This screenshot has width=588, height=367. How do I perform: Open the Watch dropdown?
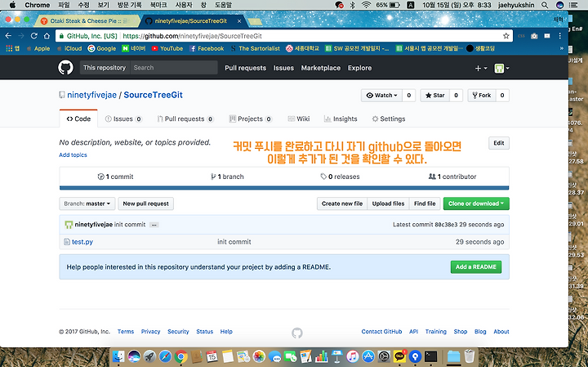pyautogui.click(x=381, y=96)
